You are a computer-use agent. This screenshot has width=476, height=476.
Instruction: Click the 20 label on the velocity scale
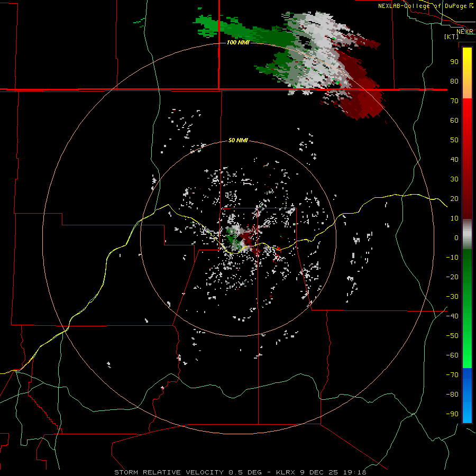(x=454, y=198)
